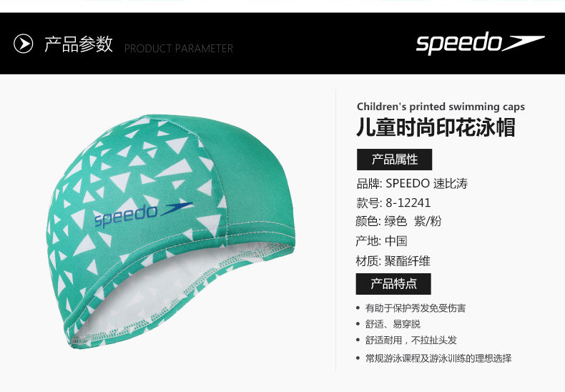This screenshot has height=392, width=565.
Task: Click the blue Speedo logo on cap
Action: [x=143, y=215]
